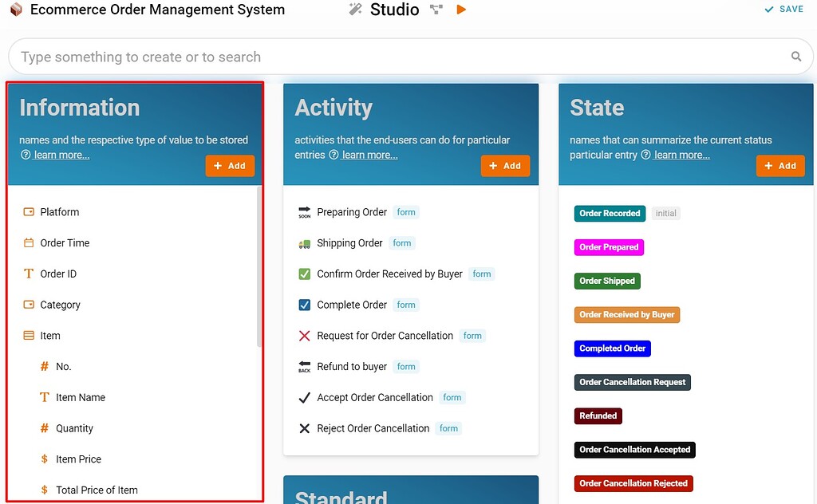Add a new State
The image size is (817, 504).
pos(780,166)
